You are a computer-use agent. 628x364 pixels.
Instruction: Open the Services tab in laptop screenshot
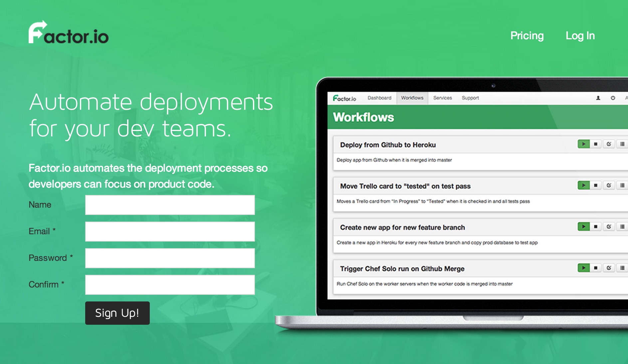click(442, 98)
